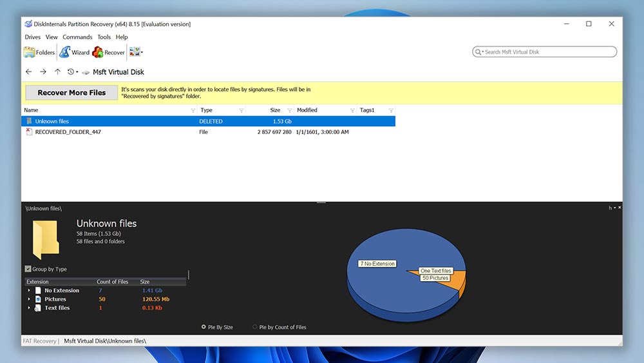The image size is (644, 363).
Task: Click the Recover toolbar button
Action: (108, 52)
